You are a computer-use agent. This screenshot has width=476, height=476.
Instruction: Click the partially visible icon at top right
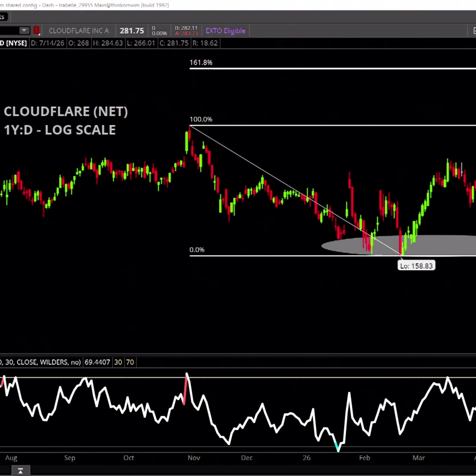pos(474,31)
